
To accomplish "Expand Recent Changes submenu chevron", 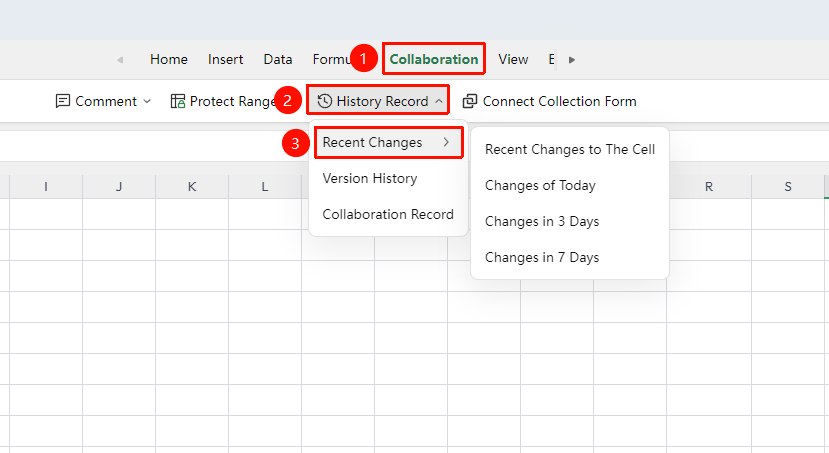I will pyautogui.click(x=446, y=142).
